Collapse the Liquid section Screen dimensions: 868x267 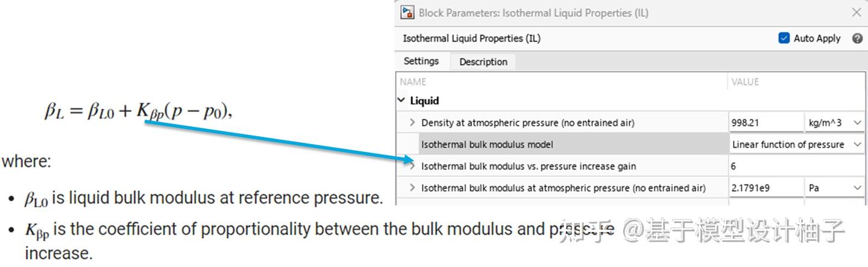(402, 101)
